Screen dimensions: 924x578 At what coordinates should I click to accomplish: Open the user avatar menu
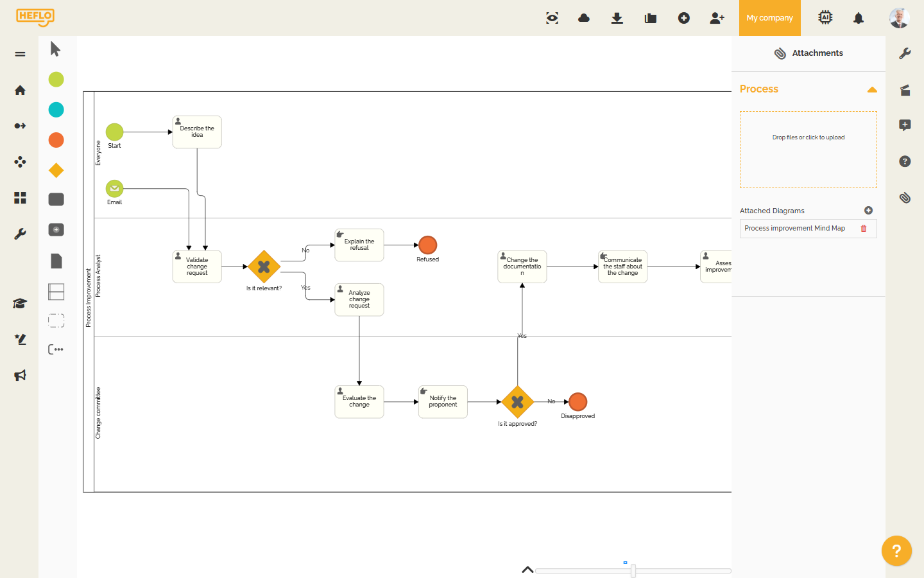point(899,18)
